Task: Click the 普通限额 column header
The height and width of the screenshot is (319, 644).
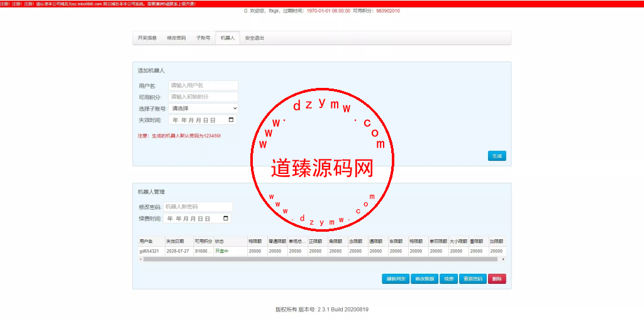Action: point(277,242)
